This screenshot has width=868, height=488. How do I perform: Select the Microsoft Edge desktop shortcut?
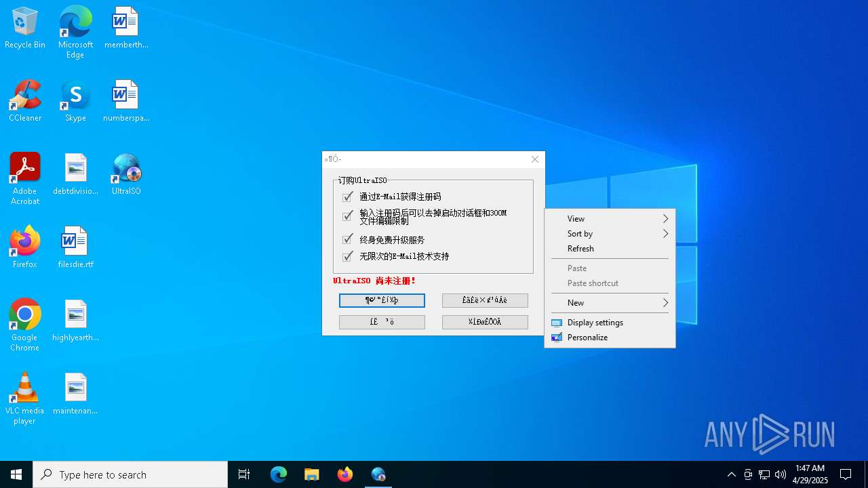(x=75, y=33)
